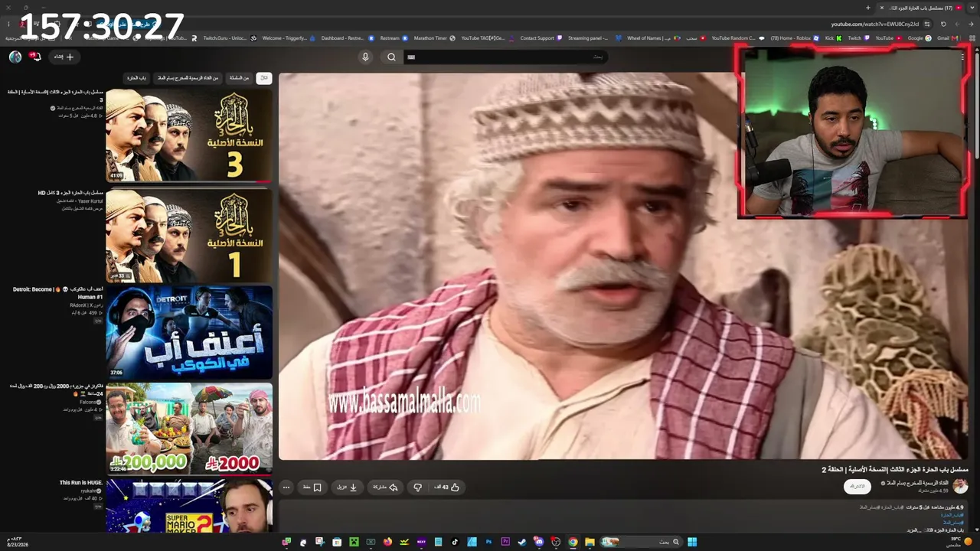The image size is (980, 551).
Task: Click the 'This Run is HUGE.' video title
Action: (x=81, y=483)
